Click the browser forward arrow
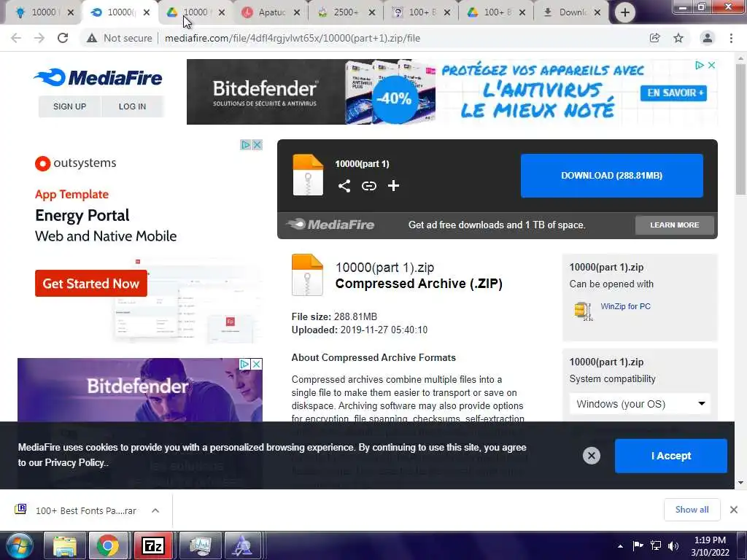This screenshot has width=747, height=560. click(x=39, y=38)
